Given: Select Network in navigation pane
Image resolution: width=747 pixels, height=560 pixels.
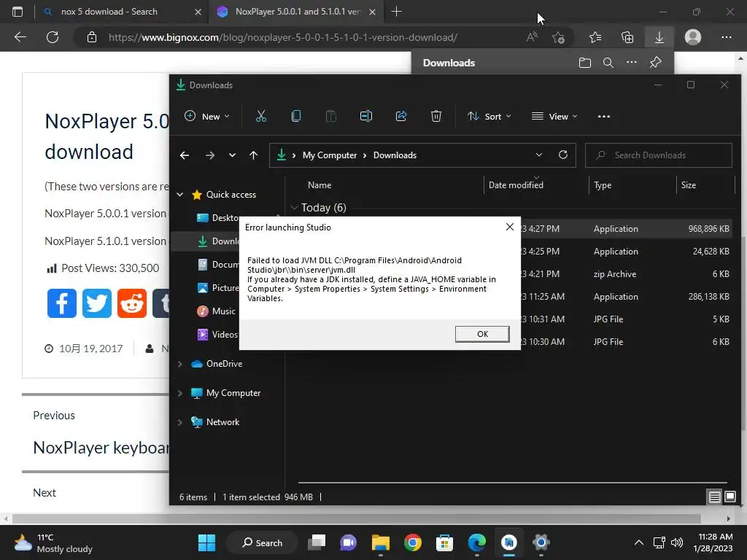Looking at the screenshot, I should tap(222, 422).
